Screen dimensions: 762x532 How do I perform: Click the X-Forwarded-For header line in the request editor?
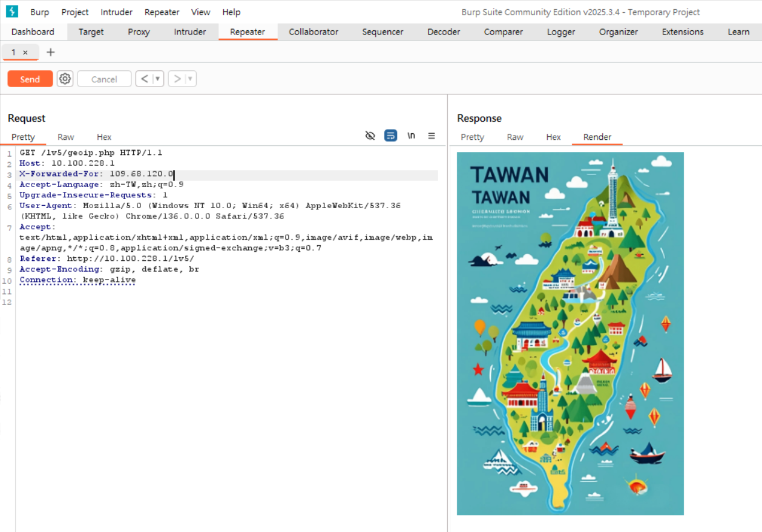[229, 174]
